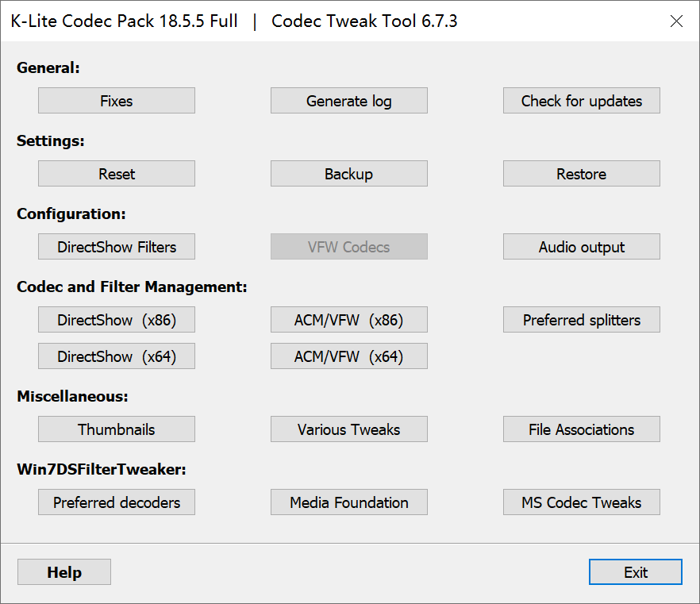Choose Preferred splitters
The height and width of the screenshot is (604, 700).
click(x=582, y=320)
